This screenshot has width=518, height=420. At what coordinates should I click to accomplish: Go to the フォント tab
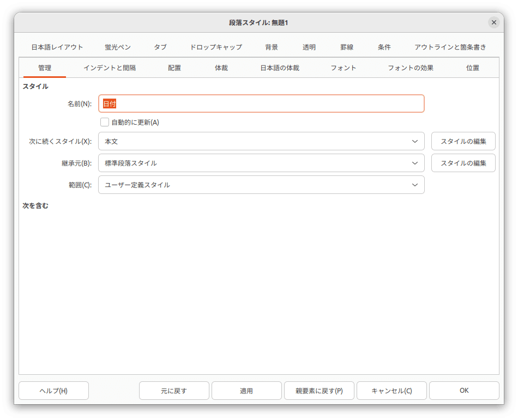(x=344, y=68)
